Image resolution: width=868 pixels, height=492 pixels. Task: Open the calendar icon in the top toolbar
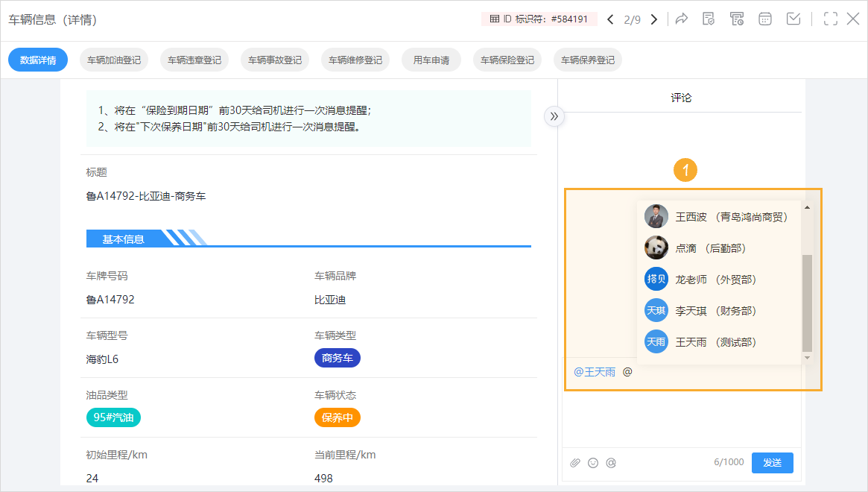[764, 19]
